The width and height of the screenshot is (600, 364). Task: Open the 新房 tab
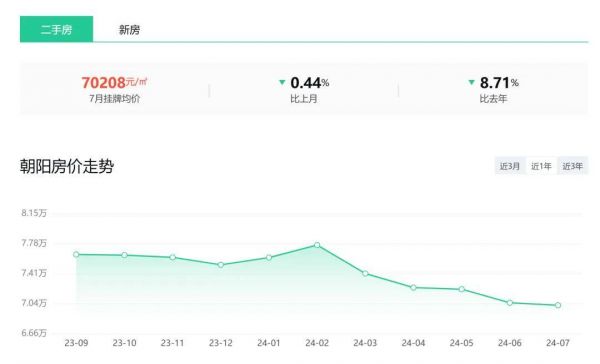coord(129,29)
